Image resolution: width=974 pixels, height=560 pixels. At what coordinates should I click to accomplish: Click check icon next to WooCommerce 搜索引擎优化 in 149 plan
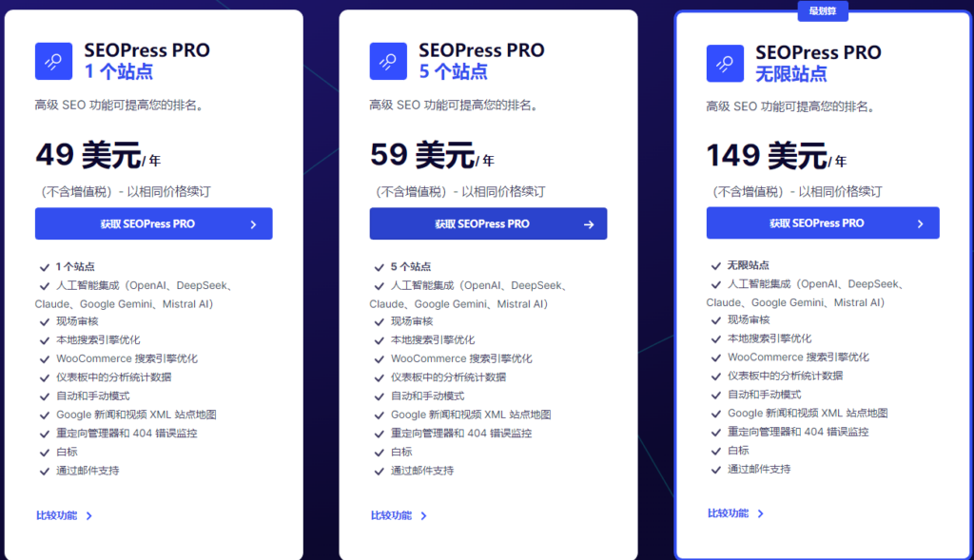click(715, 358)
